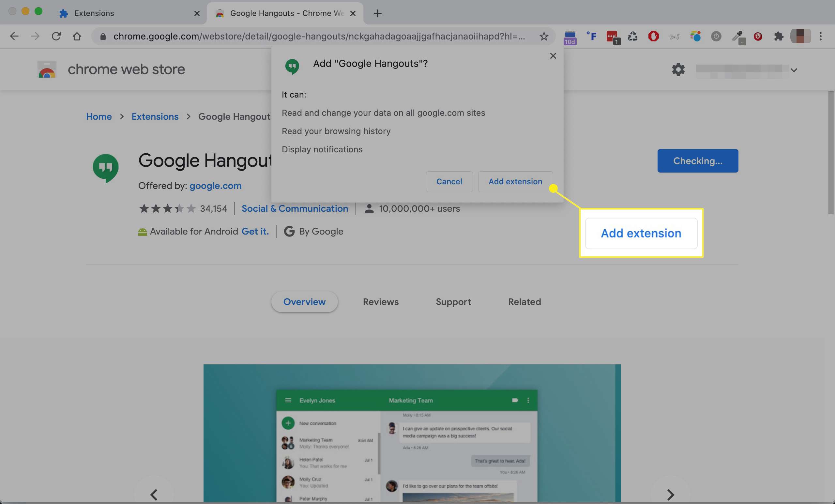This screenshot has width=835, height=504.
Task: Click the 34,154 ratings count
Action: coord(214,209)
